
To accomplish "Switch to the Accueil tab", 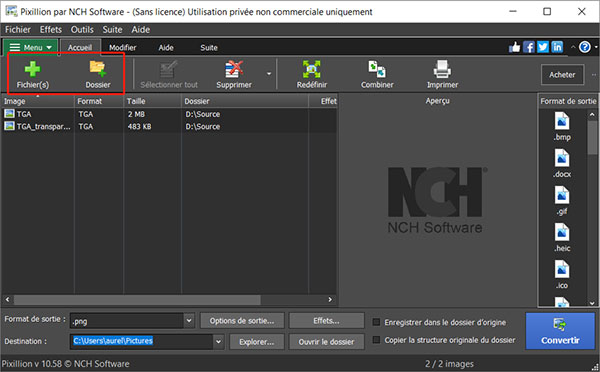I will (x=80, y=47).
